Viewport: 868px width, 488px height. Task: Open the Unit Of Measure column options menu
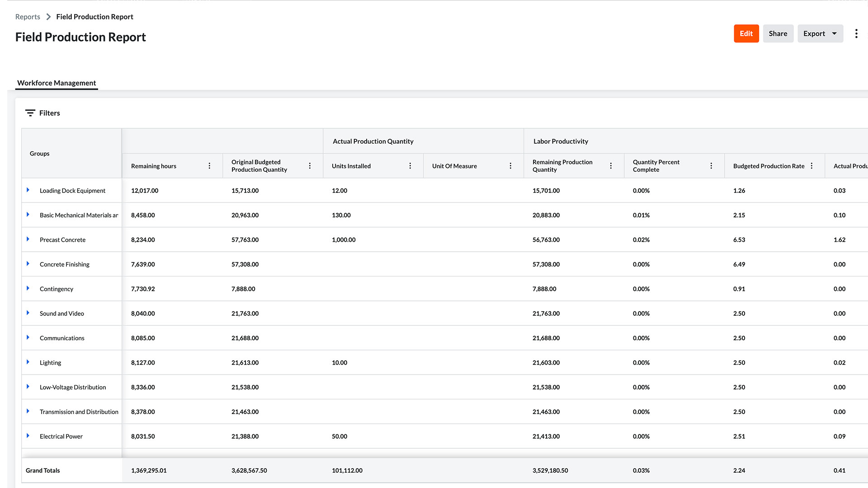[x=510, y=166]
